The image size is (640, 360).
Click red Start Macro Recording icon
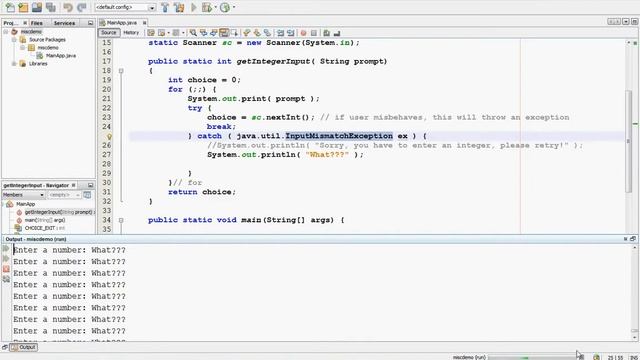[x=303, y=33]
